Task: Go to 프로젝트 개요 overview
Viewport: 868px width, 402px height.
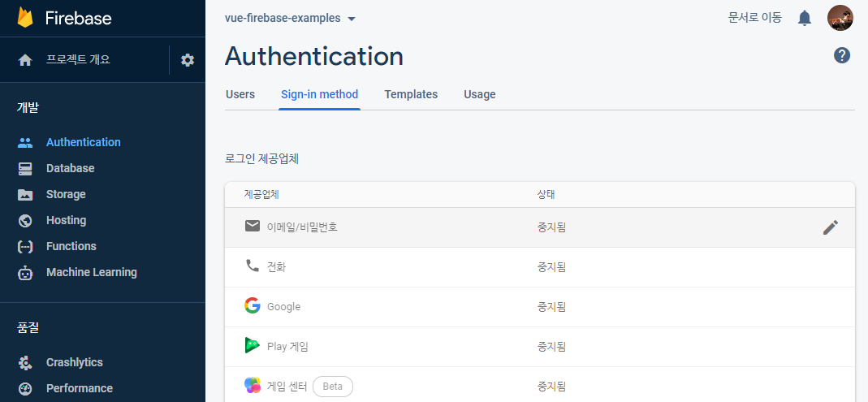Action: tap(78, 60)
